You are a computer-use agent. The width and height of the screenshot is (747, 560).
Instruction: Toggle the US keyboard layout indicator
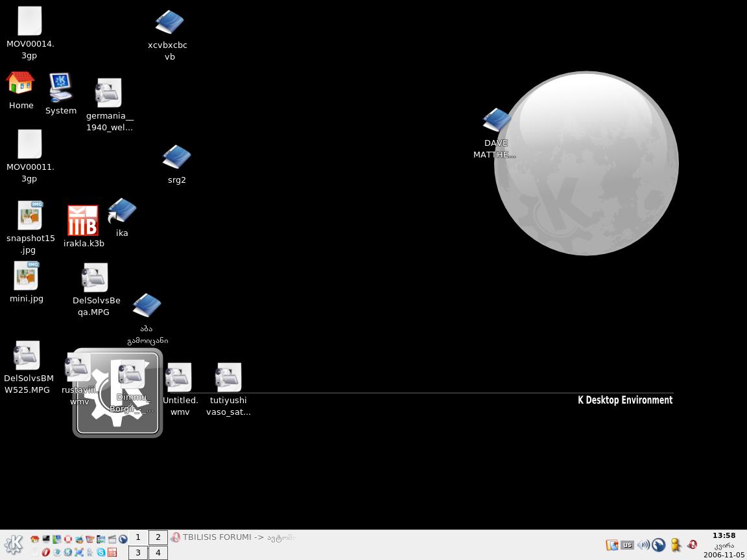[x=627, y=545]
